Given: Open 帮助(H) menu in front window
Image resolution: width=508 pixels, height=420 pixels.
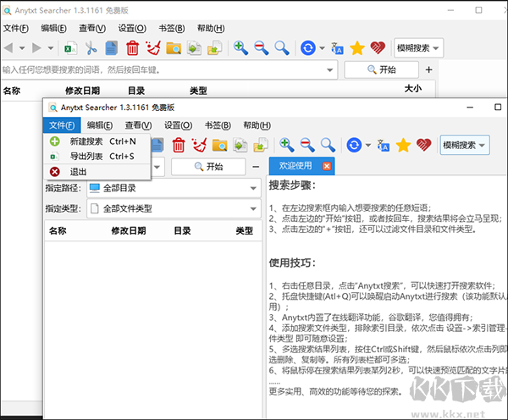Looking at the screenshot, I should click(257, 125).
